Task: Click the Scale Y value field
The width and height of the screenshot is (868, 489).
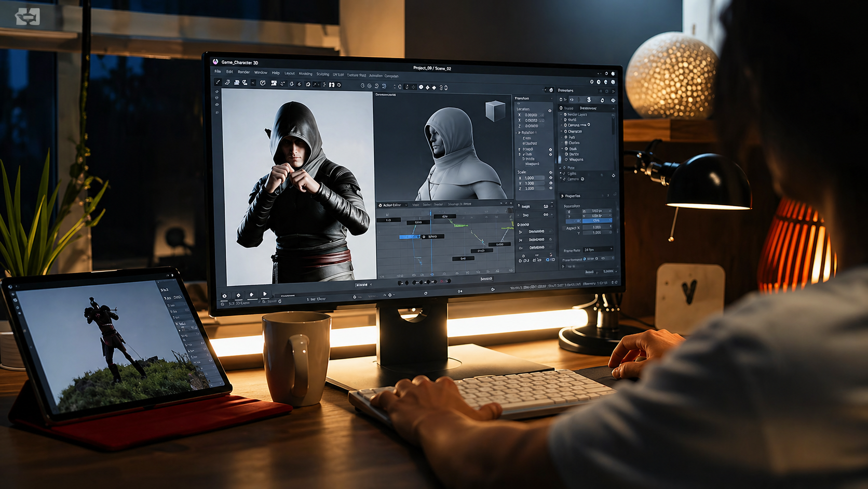Action: coord(534,183)
